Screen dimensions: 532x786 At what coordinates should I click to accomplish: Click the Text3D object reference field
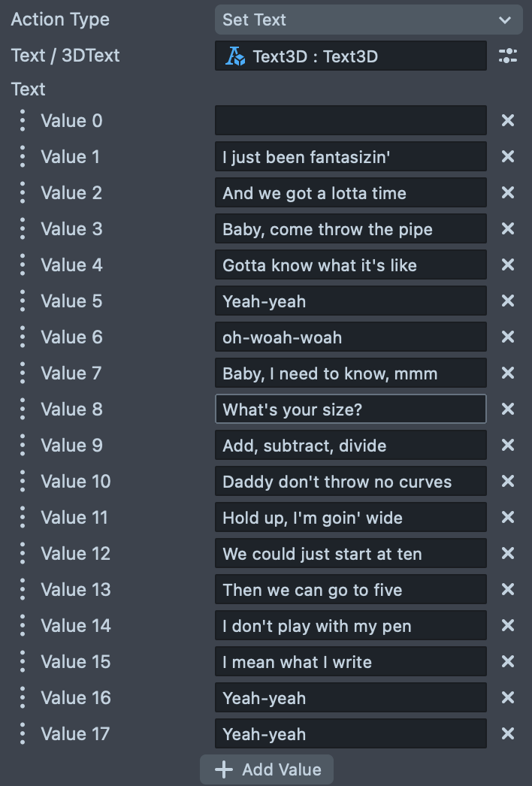[x=350, y=56]
